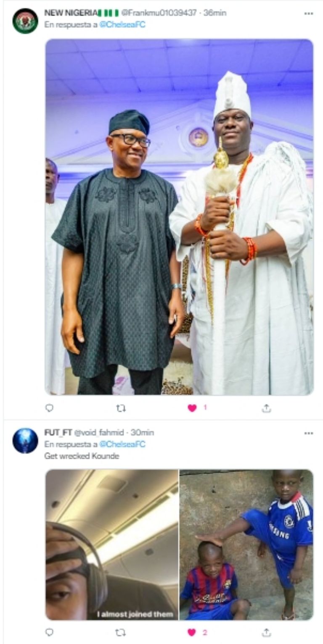Click the 36min timestamp
Screen dimensions: 323x644
pos(215,13)
